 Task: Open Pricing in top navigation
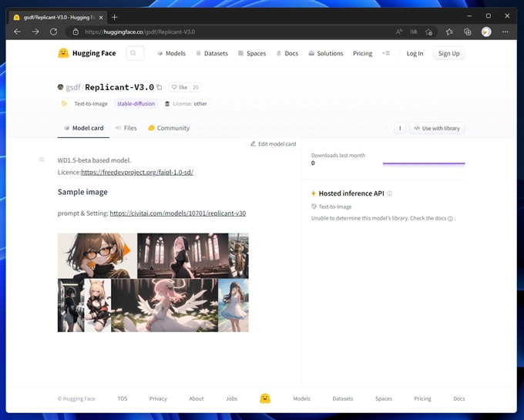[x=363, y=53]
